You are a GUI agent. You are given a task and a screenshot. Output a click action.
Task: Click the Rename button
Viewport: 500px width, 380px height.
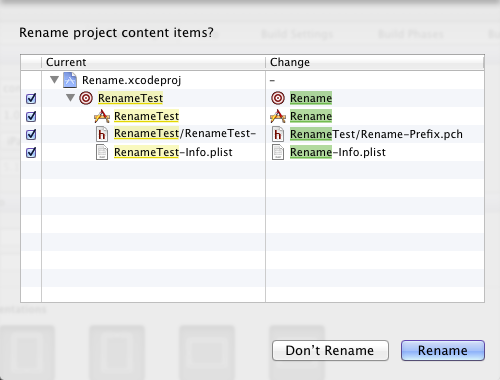tap(443, 350)
